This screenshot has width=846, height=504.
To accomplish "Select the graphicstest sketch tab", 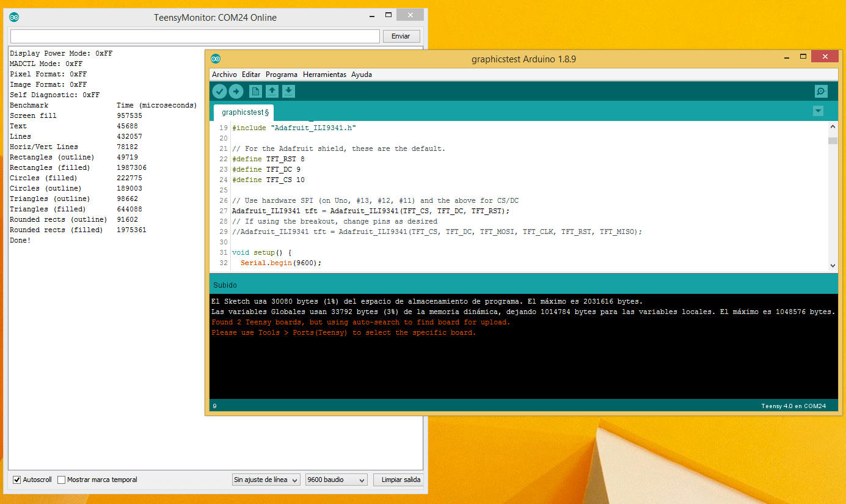I will tap(244, 112).
